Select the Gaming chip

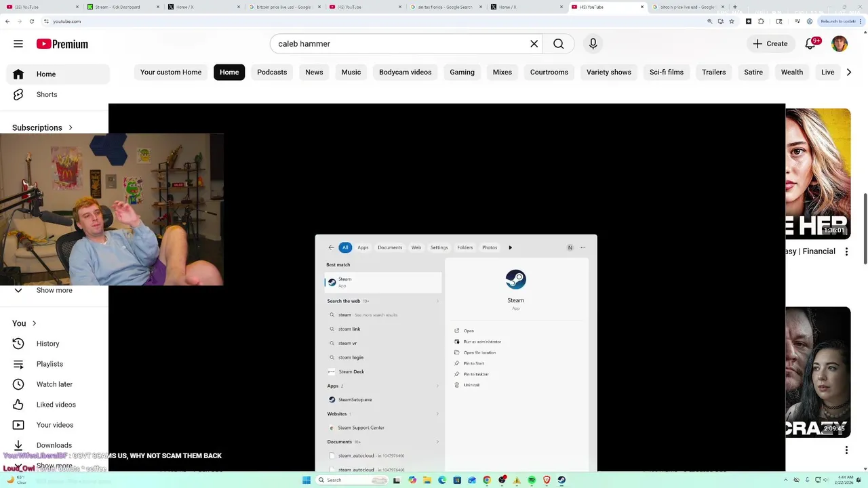[x=462, y=73]
